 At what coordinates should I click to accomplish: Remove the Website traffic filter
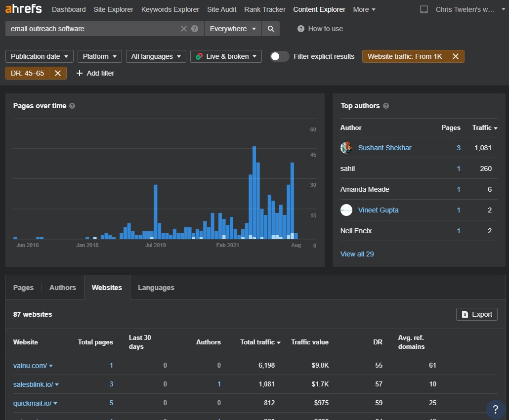pyautogui.click(x=456, y=56)
